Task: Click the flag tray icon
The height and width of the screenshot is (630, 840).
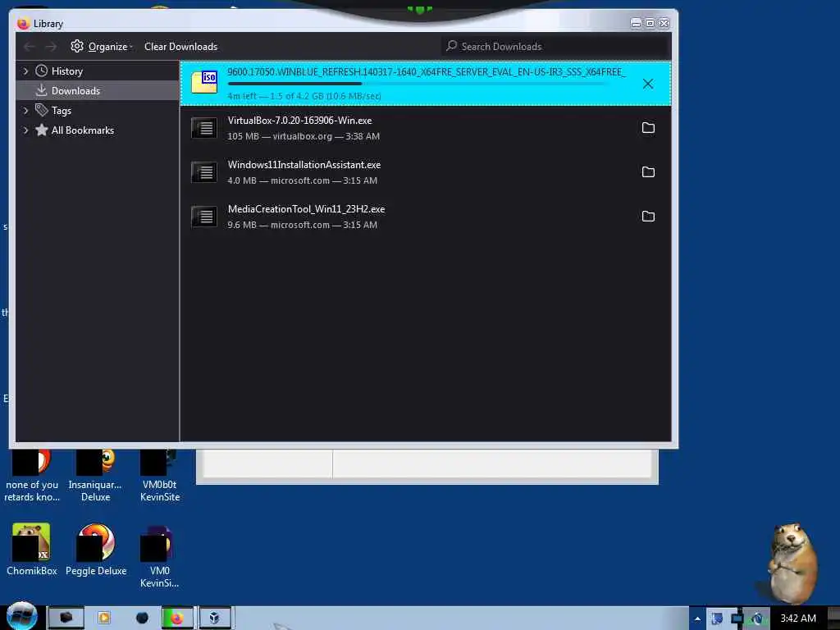Action: (716, 619)
